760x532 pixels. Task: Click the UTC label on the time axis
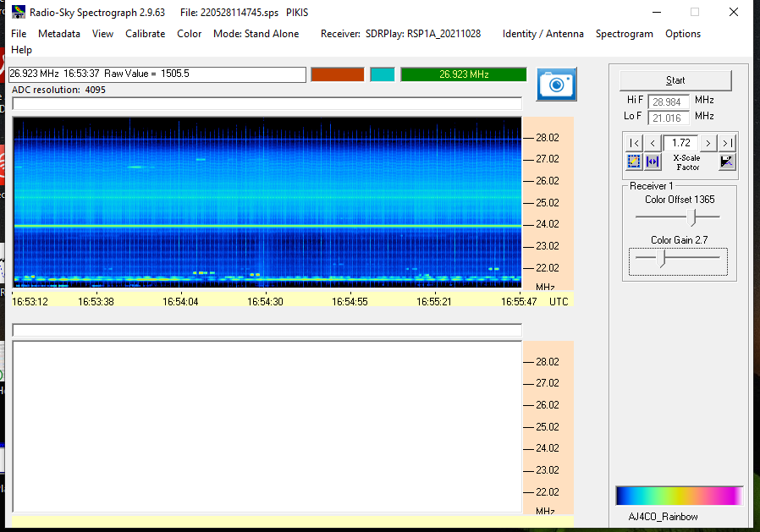click(x=559, y=301)
